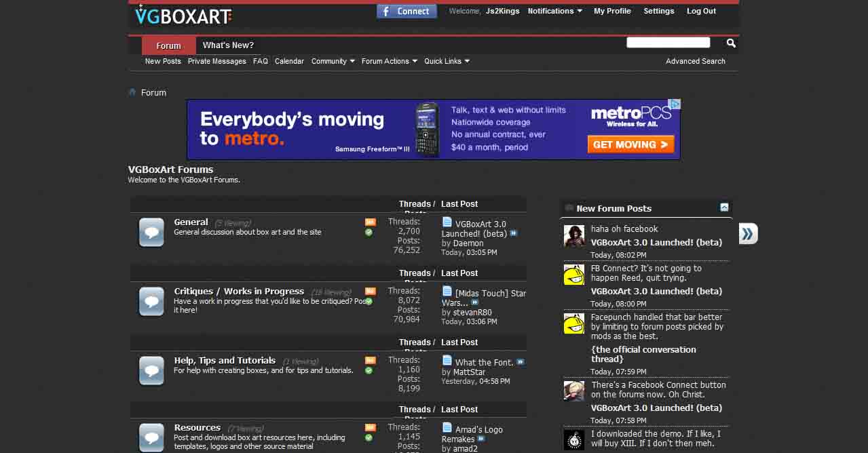868x453 pixels.
Task: Go to last post of Midas Touch thread
Action: click(x=474, y=302)
